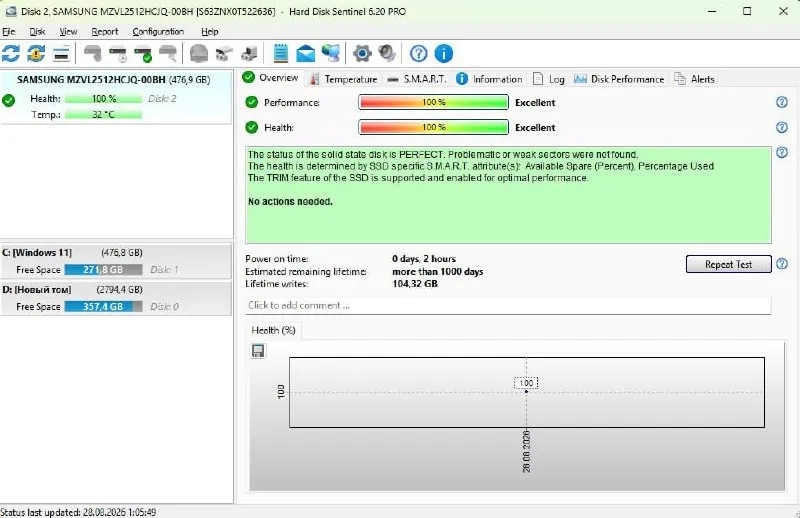Click green check icon beside Performance label
Image resolution: width=800 pixels, height=518 pixels.
[x=252, y=102]
